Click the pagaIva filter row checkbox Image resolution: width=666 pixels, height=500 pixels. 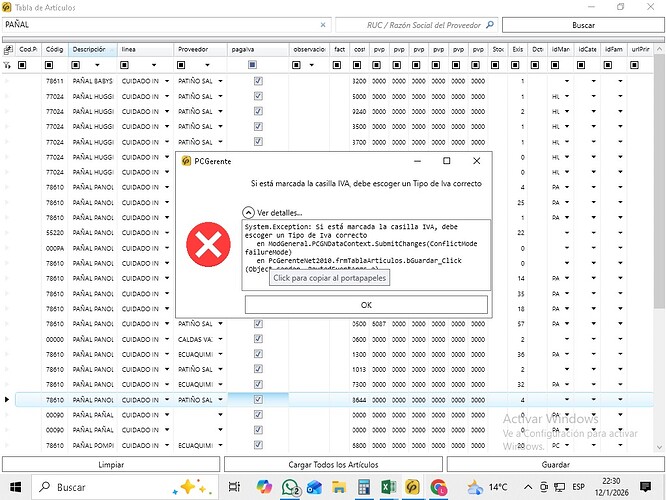(x=252, y=65)
